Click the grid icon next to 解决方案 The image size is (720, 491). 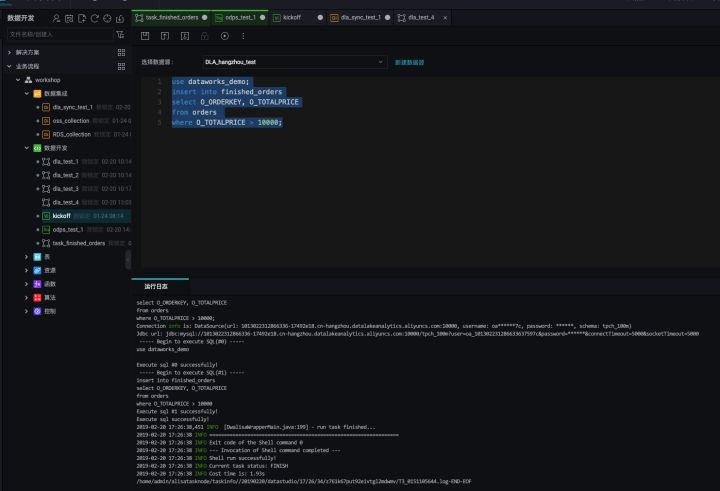(x=121, y=52)
